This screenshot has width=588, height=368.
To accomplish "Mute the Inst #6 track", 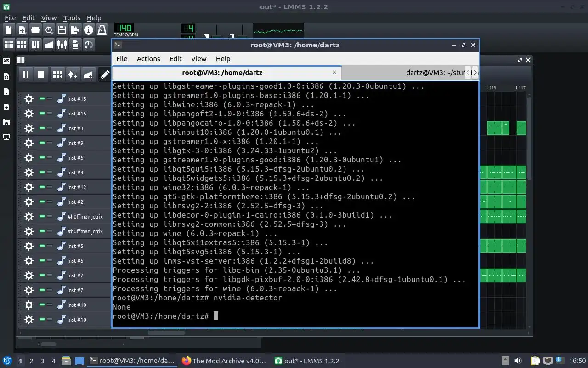I will (x=42, y=157).
